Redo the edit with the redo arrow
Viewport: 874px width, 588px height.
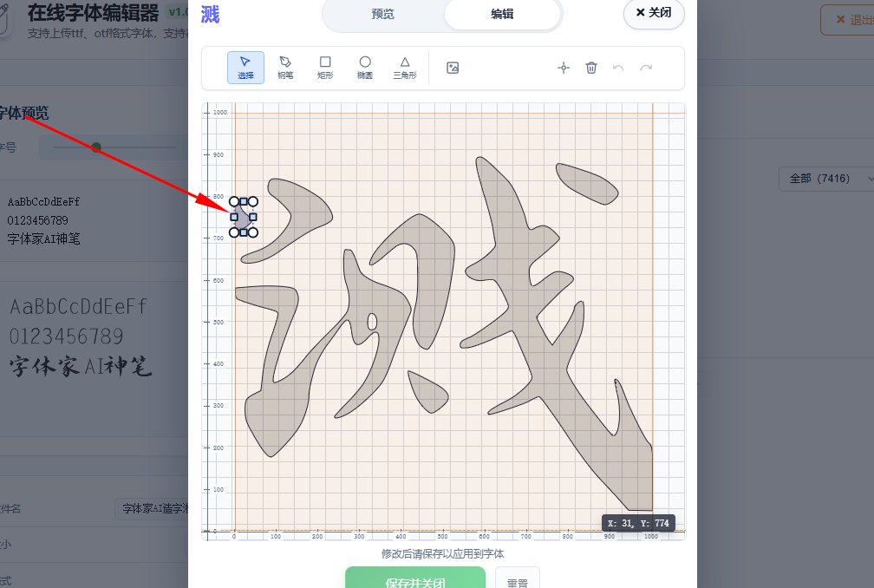click(646, 67)
